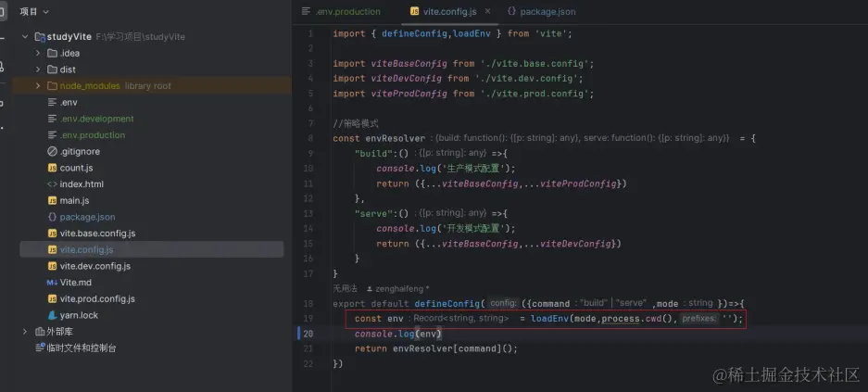The height and width of the screenshot is (392, 868).
Task: Click the JS icon beside main.js
Action: [52, 200]
